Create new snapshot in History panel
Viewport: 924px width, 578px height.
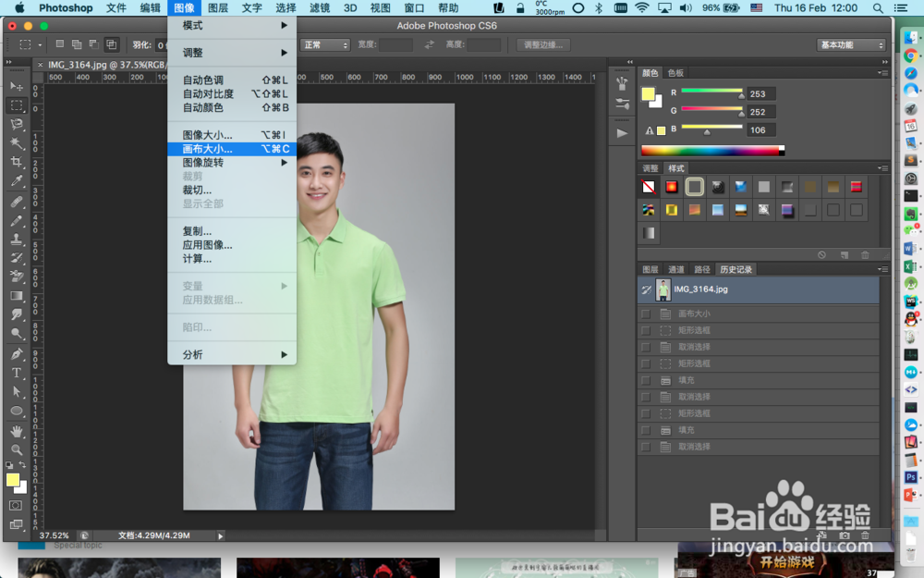(x=845, y=535)
